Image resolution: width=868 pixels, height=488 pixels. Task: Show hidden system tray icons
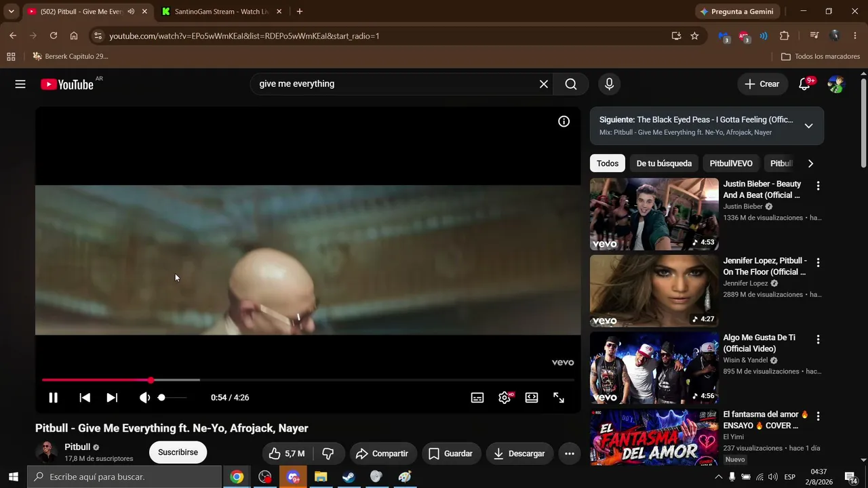tap(719, 477)
